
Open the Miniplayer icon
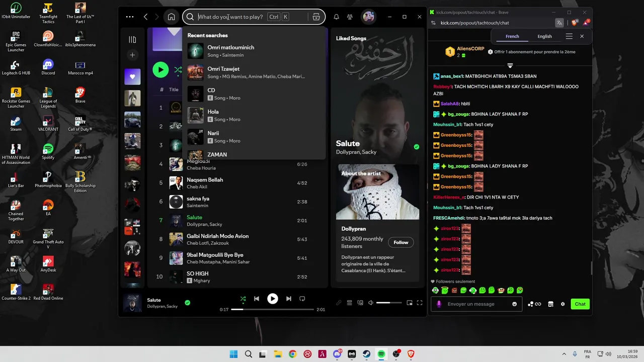tap(410, 303)
